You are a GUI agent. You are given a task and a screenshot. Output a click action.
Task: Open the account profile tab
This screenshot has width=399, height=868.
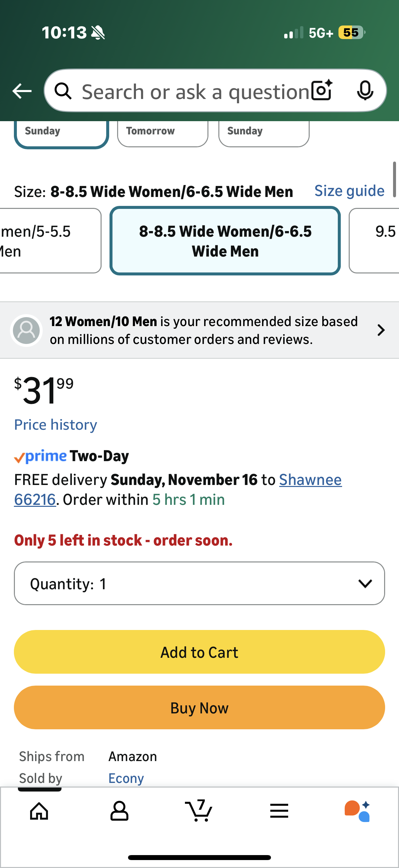pos(119,811)
